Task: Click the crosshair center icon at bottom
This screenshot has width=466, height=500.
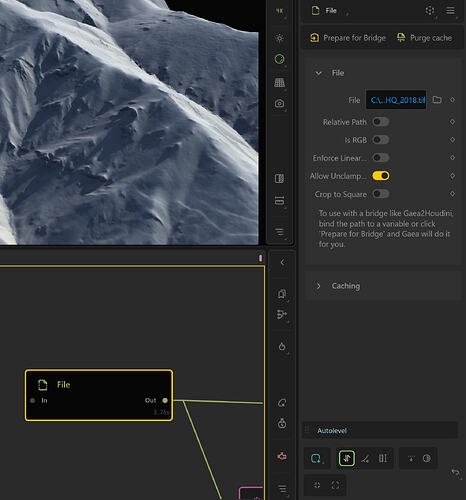Action: [317, 485]
